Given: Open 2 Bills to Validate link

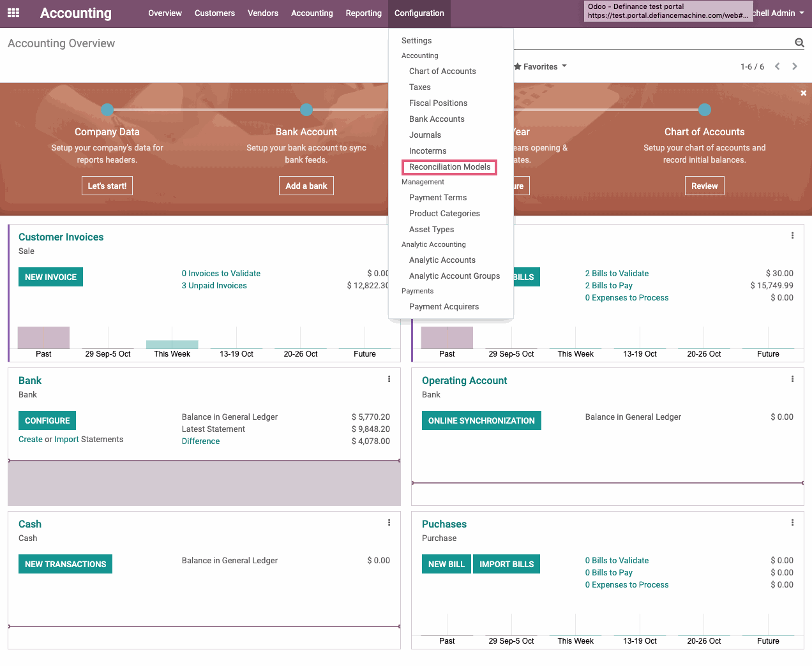Looking at the screenshot, I should click(x=617, y=273).
